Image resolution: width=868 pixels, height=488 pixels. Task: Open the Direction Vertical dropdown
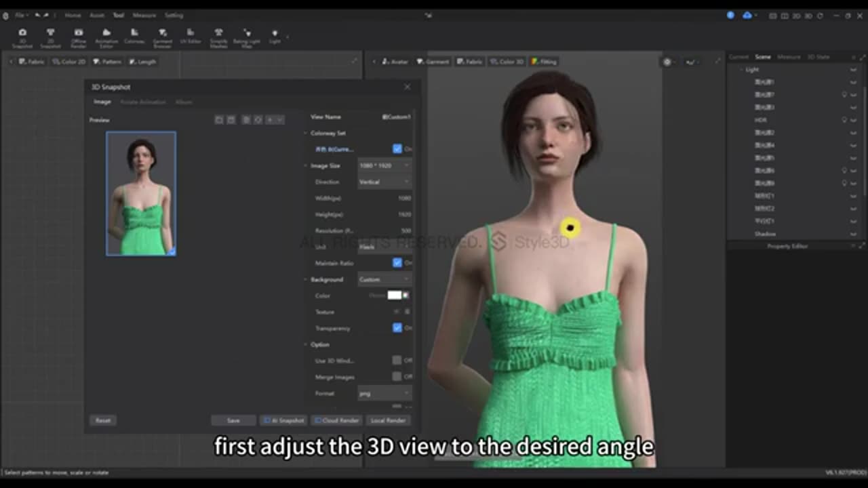[x=384, y=182]
